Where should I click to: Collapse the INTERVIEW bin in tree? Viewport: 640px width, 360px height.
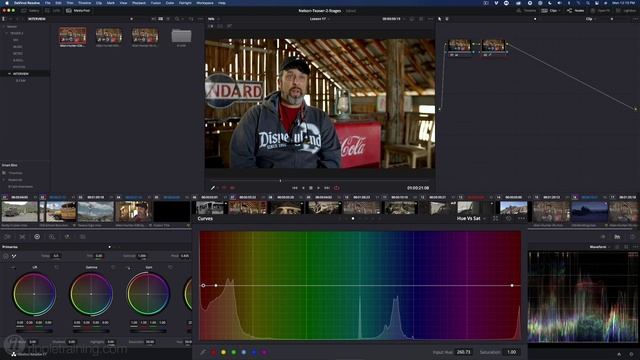(x=9, y=74)
